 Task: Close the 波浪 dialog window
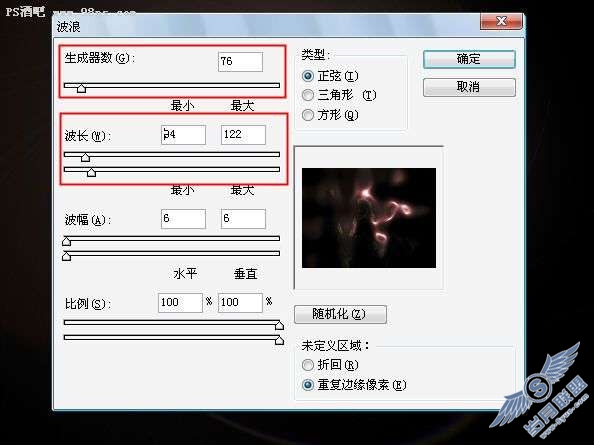coord(501,21)
